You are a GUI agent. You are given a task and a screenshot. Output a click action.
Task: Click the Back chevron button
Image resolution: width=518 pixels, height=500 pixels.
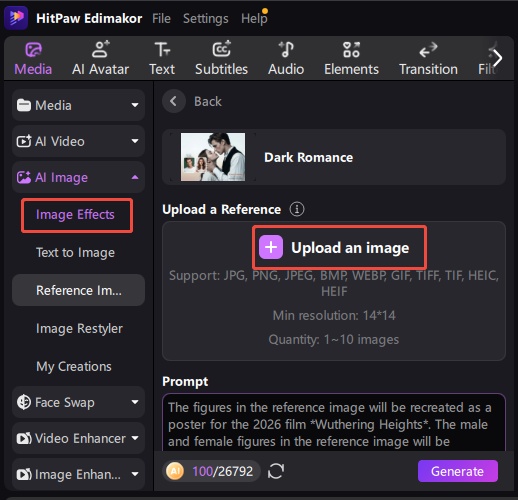click(x=174, y=101)
